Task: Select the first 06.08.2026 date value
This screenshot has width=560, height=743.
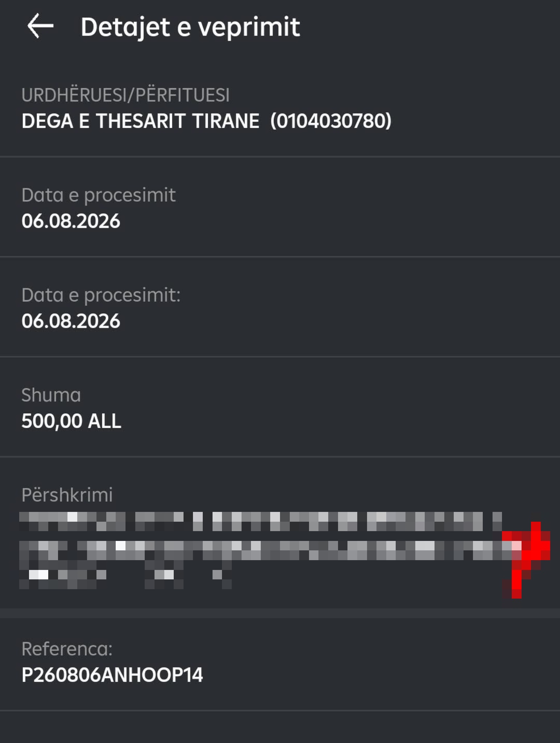Action: click(71, 221)
